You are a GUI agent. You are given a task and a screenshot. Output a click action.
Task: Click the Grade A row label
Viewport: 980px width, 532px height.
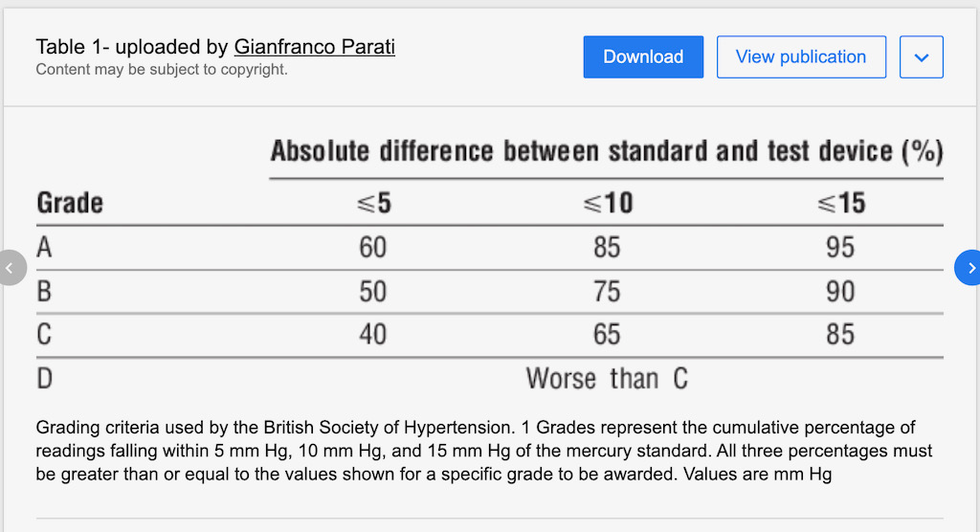[x=44, y=248]
